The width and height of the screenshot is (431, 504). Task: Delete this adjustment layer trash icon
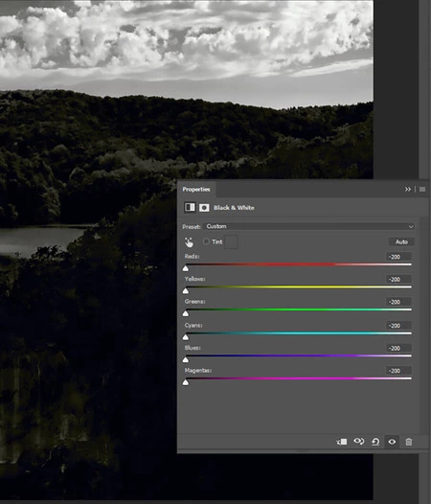[x=409, y=442]
